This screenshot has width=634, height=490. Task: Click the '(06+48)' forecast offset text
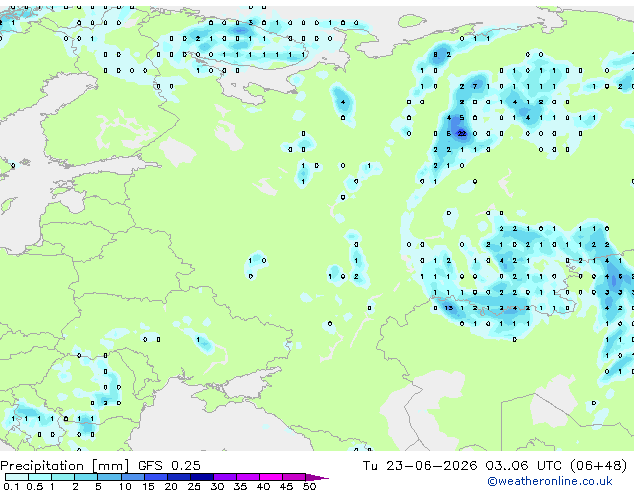598,465
